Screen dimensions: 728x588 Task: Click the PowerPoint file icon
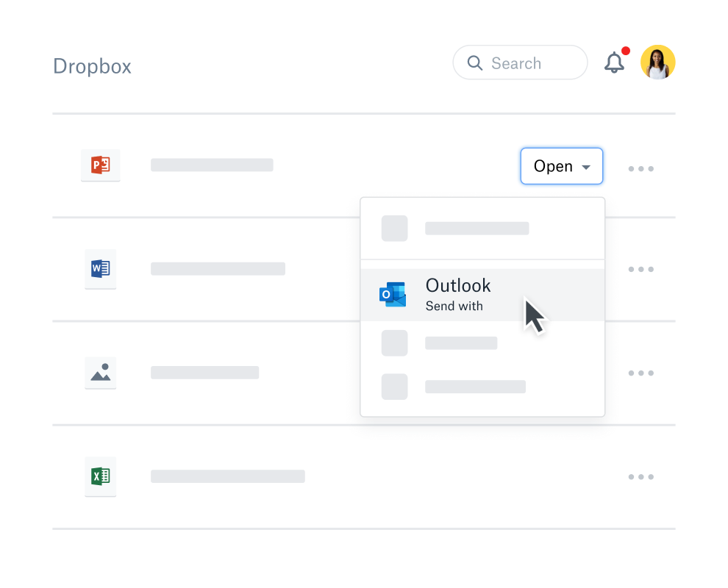click(100, 165)
